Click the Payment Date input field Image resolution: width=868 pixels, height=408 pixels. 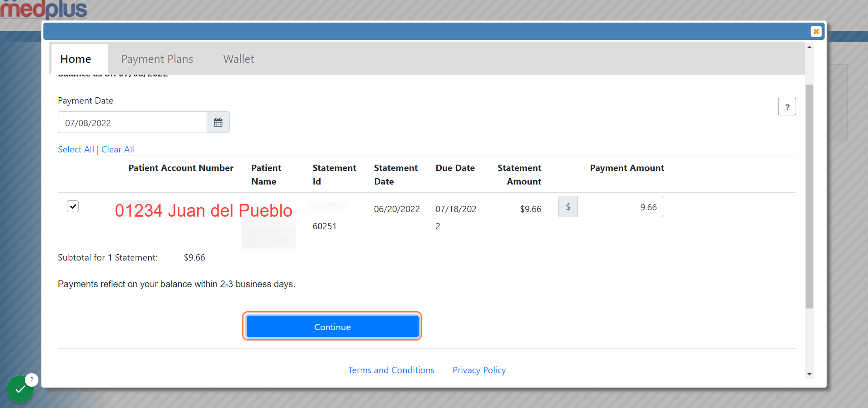pos(132,123)
